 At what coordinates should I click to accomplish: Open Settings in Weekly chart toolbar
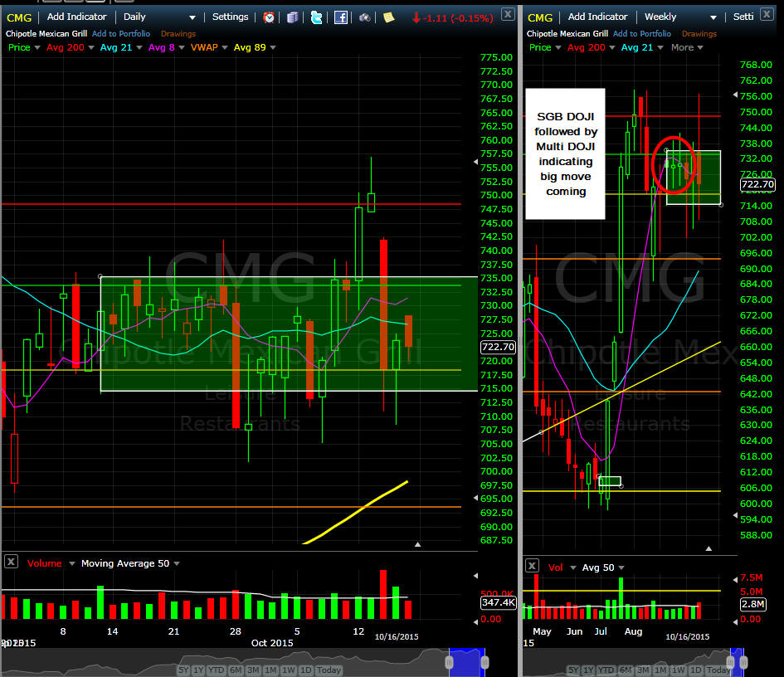click(x=743, y=17)
